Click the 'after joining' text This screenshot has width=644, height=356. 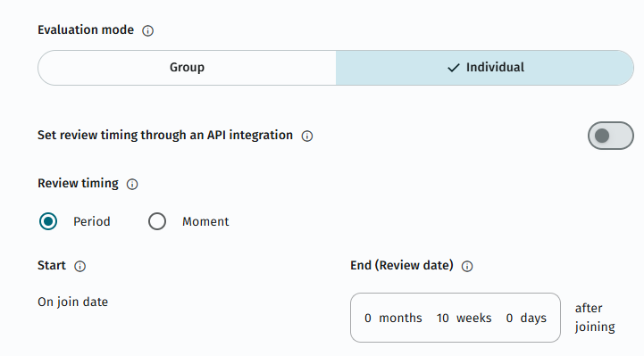click(595, 318)
